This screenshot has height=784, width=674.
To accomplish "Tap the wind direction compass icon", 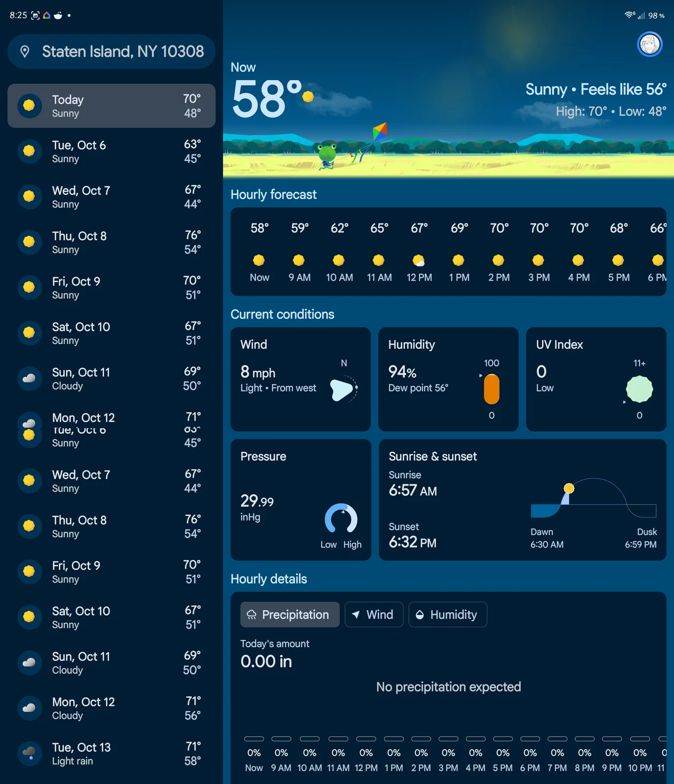I will point(344,389).
